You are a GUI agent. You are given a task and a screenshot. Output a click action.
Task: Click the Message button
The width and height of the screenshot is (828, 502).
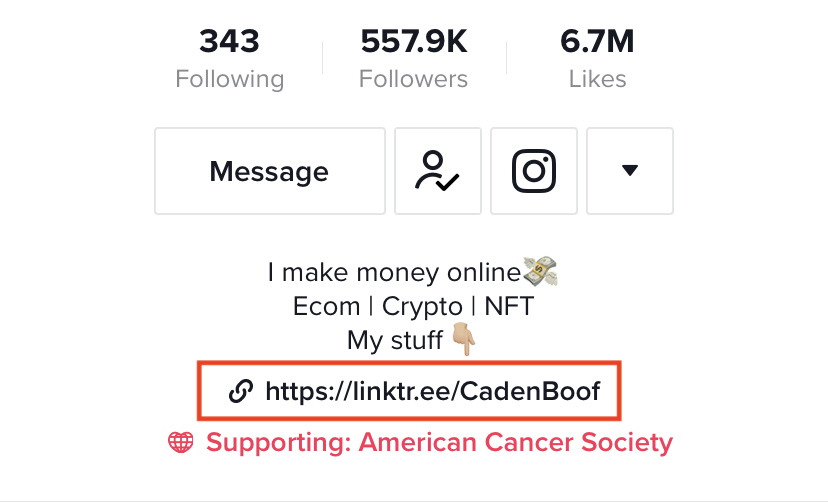point(270,171)
